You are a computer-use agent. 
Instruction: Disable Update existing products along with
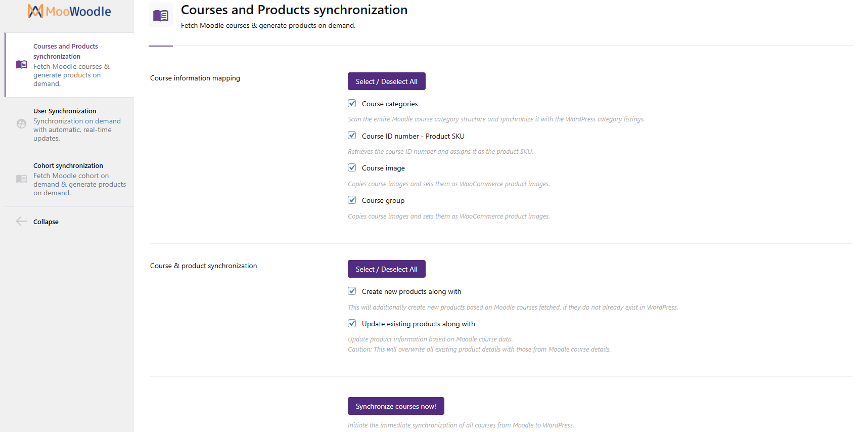tap(352, 323)
